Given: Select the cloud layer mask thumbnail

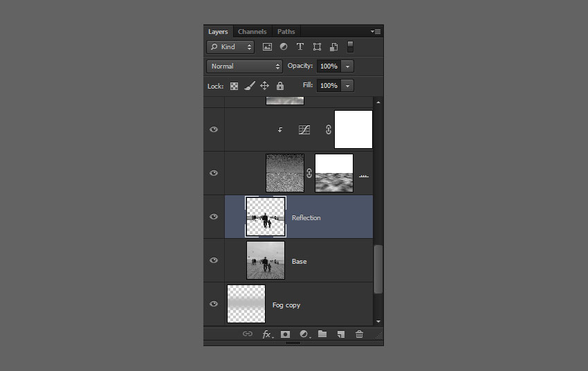Looking at the screenshot, I should pos(334,173).
